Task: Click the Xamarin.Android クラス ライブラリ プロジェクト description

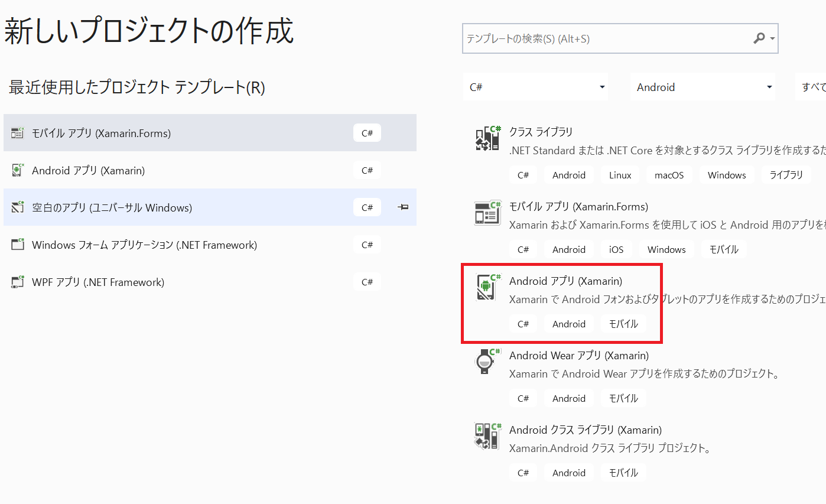Action: (609, 448)
